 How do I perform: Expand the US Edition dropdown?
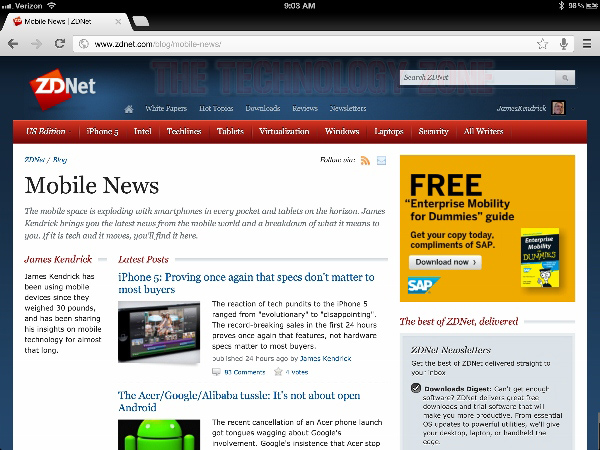point(48,132)
